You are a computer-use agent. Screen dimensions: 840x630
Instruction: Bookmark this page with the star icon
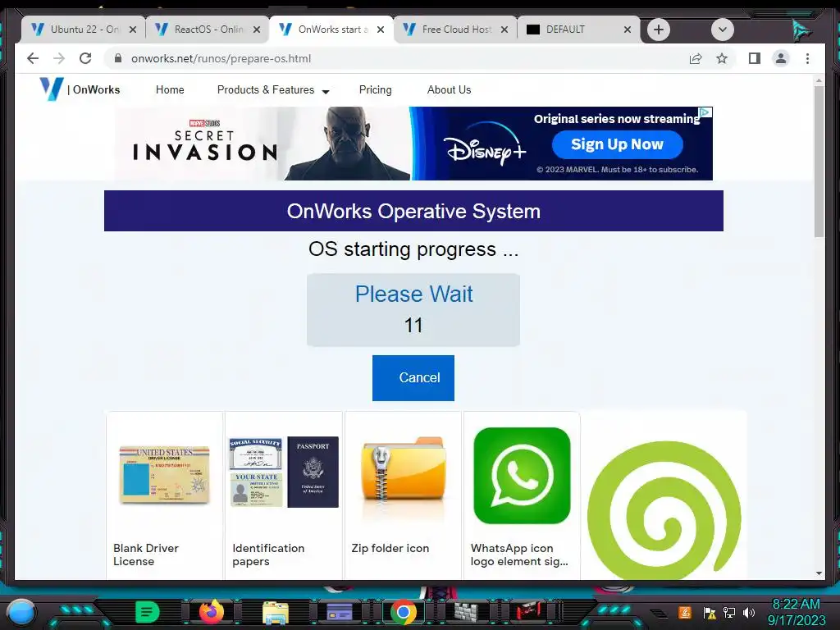pos(722,58)
